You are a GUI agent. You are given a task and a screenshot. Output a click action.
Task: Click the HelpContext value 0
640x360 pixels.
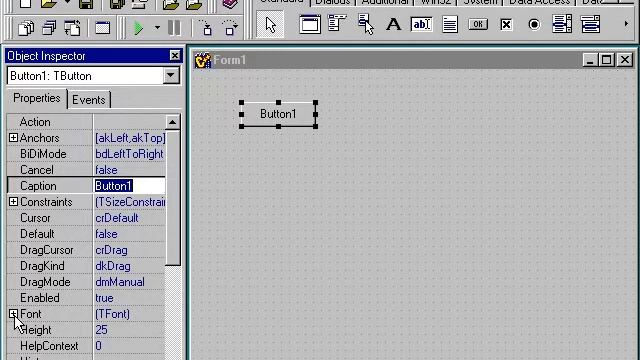coord(98,346)
